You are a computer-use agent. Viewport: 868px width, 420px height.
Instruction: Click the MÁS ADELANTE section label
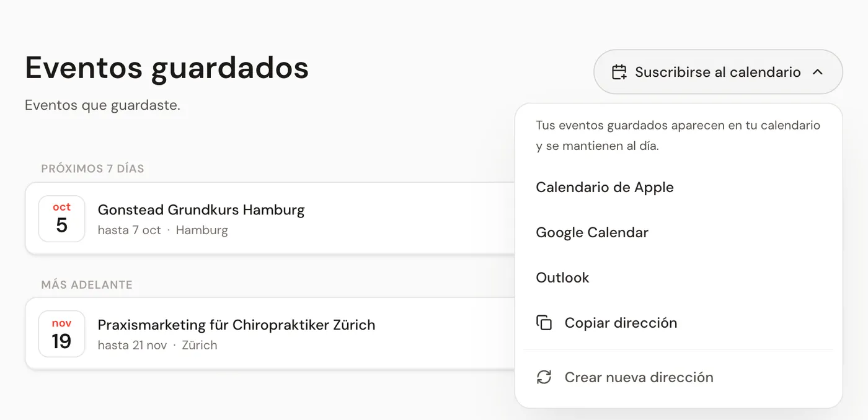(x=87, y=285)
